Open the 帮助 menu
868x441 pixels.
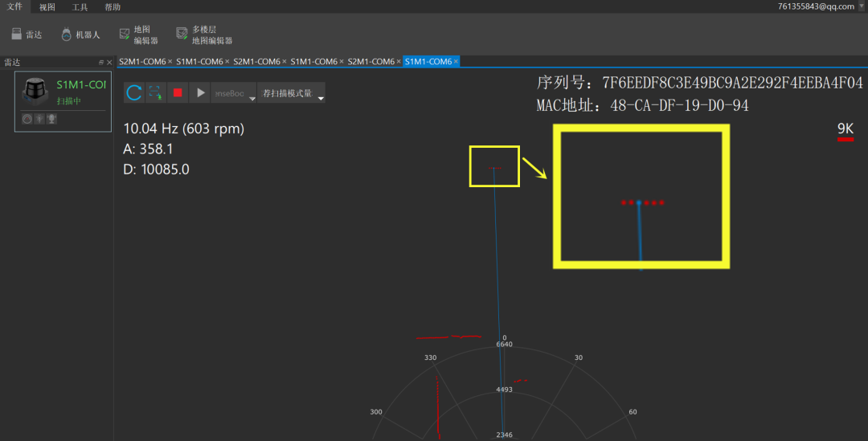click(x=113, y=7)
